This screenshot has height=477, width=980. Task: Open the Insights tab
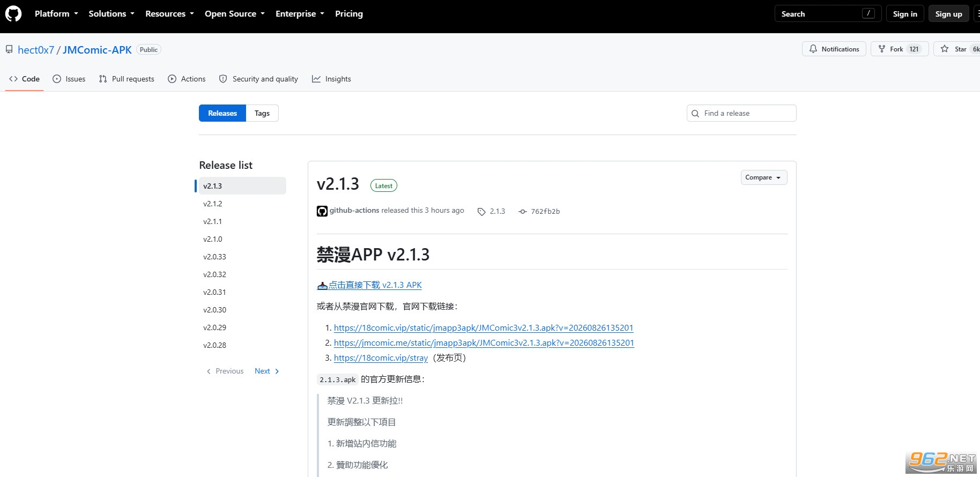point(331,79)
